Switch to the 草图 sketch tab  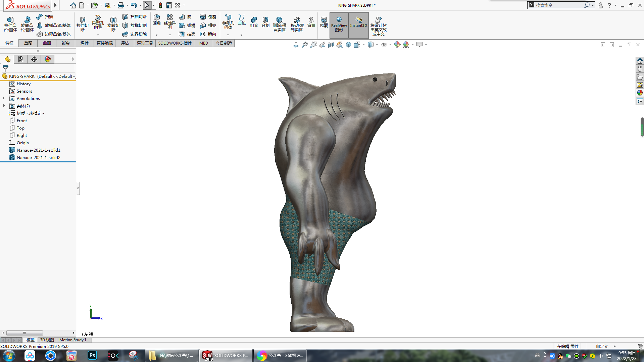pyautogui.click(x=28, y=43)
